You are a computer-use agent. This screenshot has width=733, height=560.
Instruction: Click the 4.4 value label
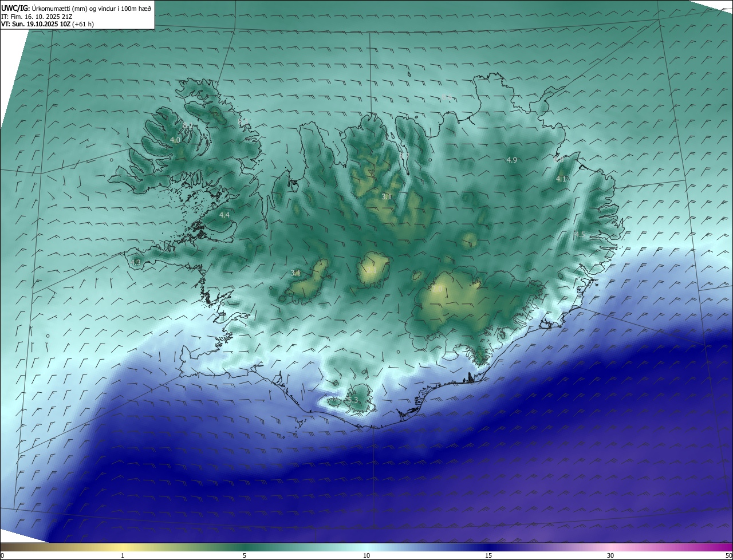(x=224, y=215)
